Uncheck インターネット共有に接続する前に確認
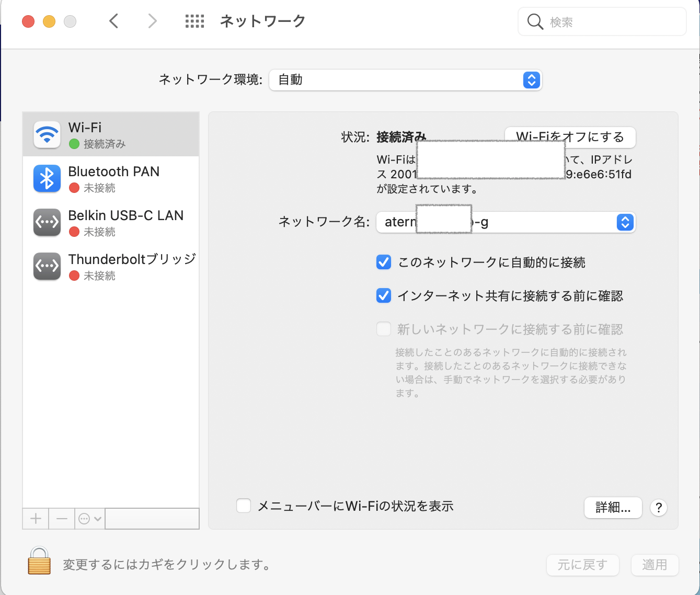The image size is (700, 595). (x=384, y=296)
